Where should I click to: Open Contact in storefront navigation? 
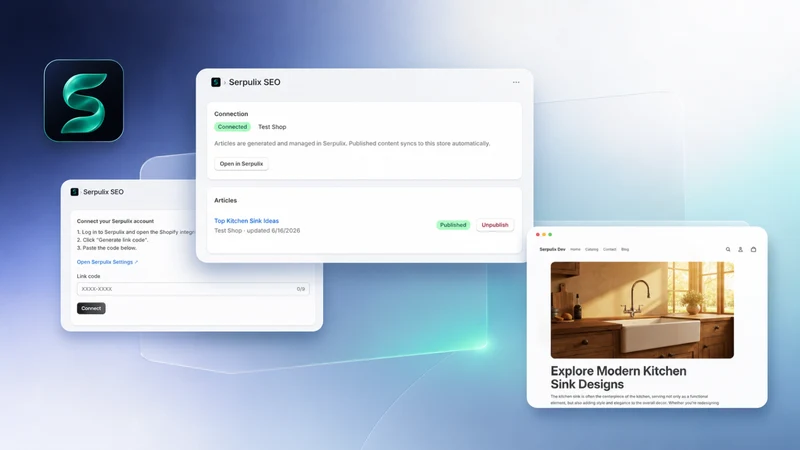click(610, 249)
